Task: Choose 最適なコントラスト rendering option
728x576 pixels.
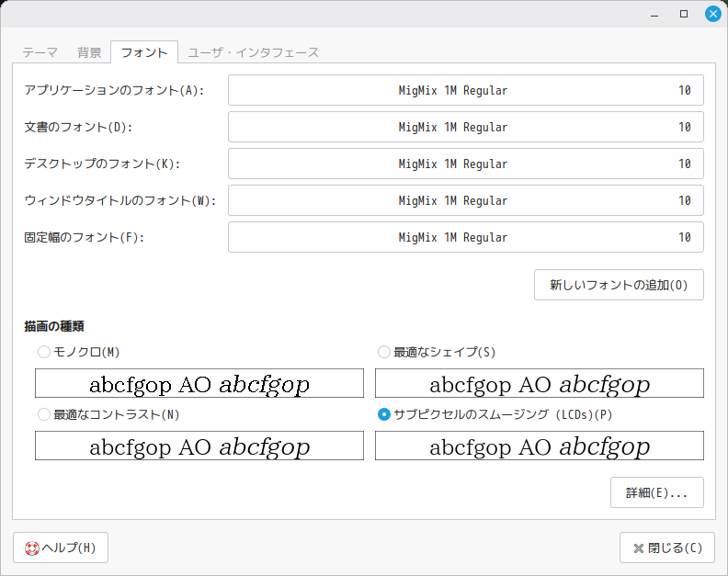Action: click(x=44, y=414)
